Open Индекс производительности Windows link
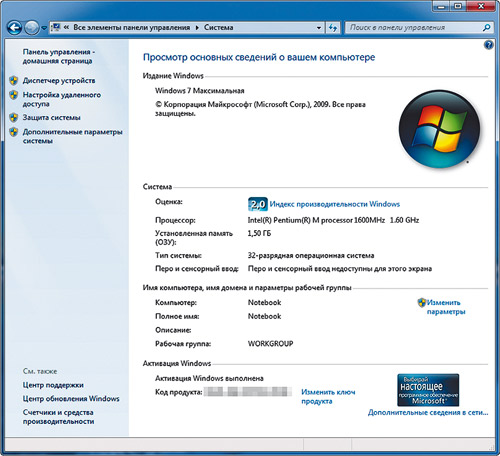This screenshot has height=456, width=500. 335,204
